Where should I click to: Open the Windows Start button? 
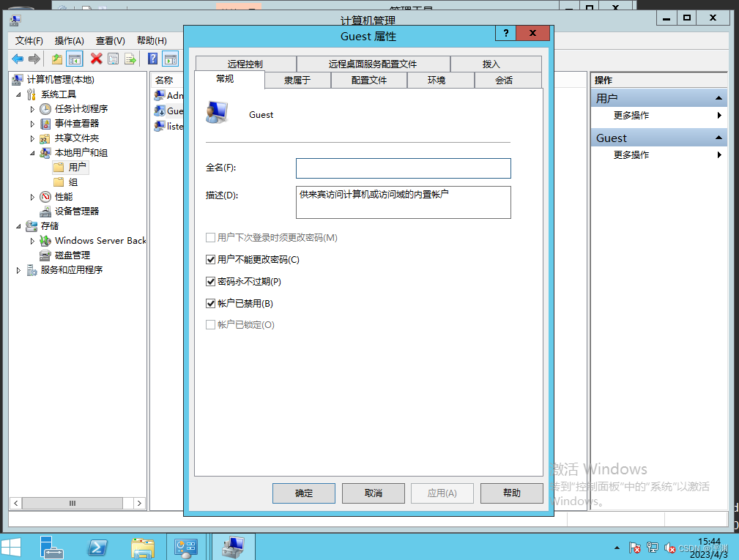coord(11,548)
